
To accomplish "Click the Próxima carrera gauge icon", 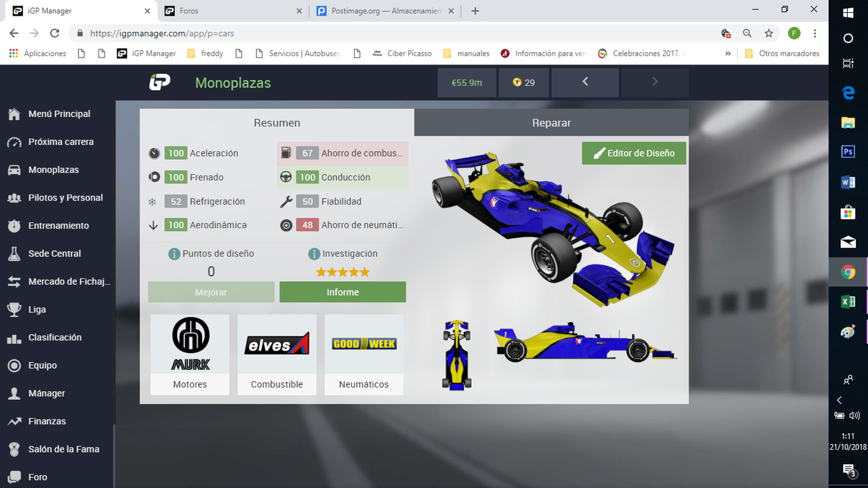I will 14,142.
